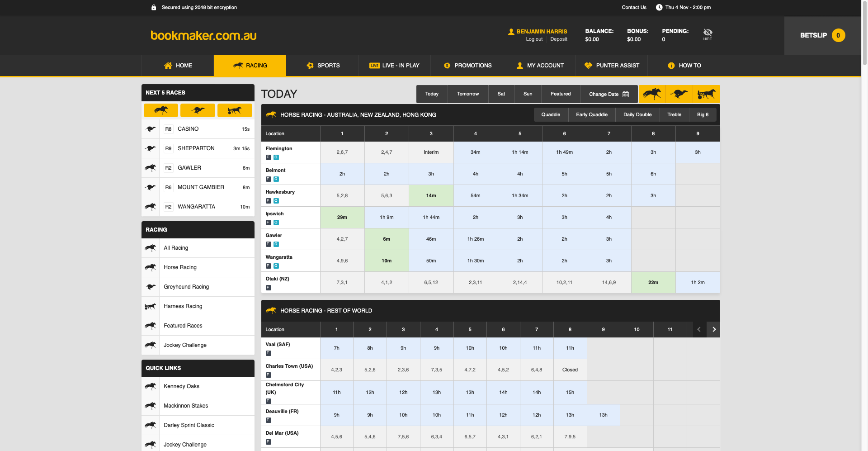868x451 pixels.
Task: Show next Rest of World race columns
Action: 714,329
